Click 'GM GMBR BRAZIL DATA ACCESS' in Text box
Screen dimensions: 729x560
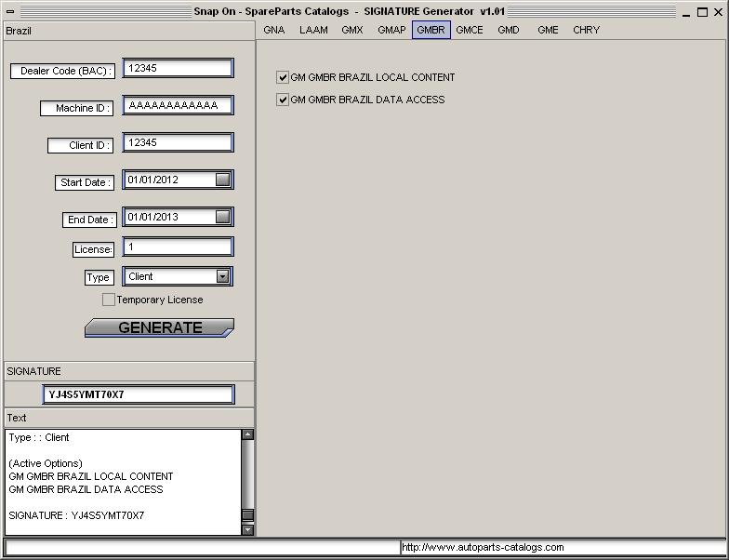[86, 489]
